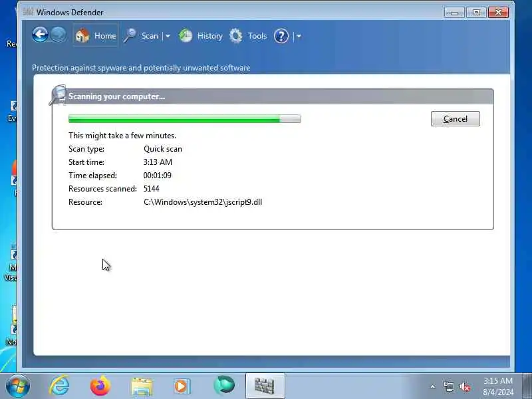Image resolution: width=532 pixels, height=399 pixels.
Task: Select the Home toolbar label
Action: click(x=105, y=36)
